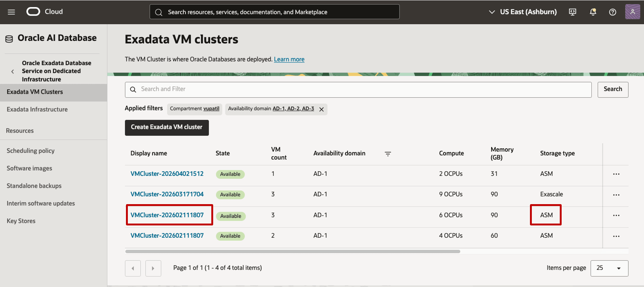The image size is (644, 287).
Task: Open the Cloud Shell developer tools icon
Action: tap(572, 12)
